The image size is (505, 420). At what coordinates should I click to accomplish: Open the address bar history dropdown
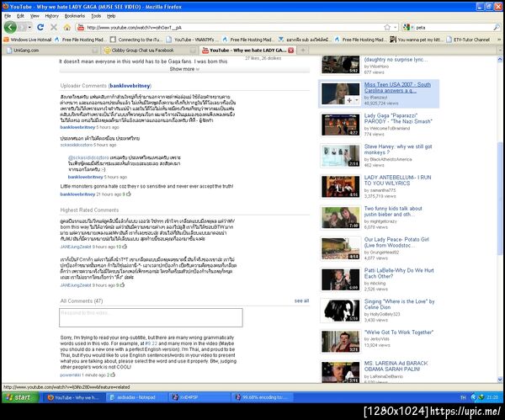pos(396,28)
